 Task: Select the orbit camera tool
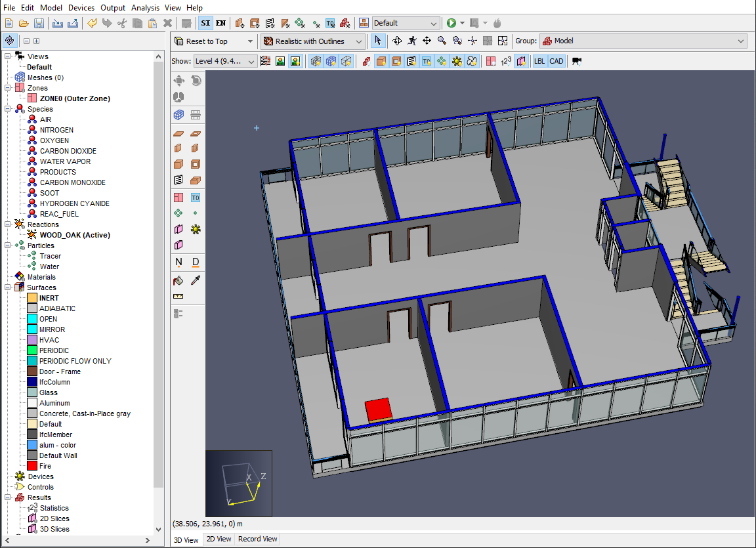point(397,41)
